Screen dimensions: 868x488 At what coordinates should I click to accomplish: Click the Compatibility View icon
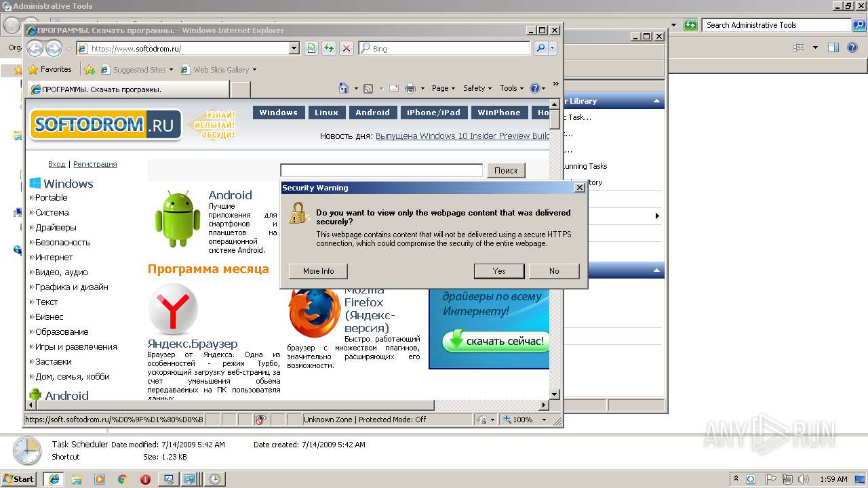click(311, 49)
